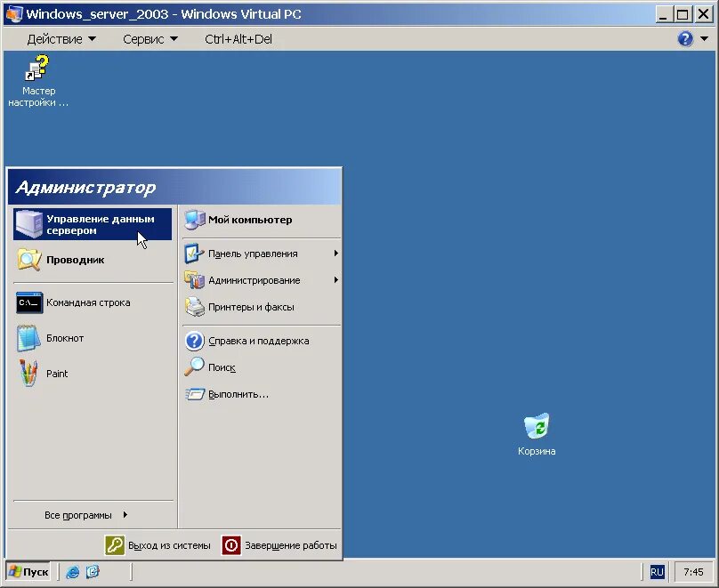Image resolution: width=719 pixels, height=588 pixels.
Task: Select Выполнить... label
Action: pos(238,394)
